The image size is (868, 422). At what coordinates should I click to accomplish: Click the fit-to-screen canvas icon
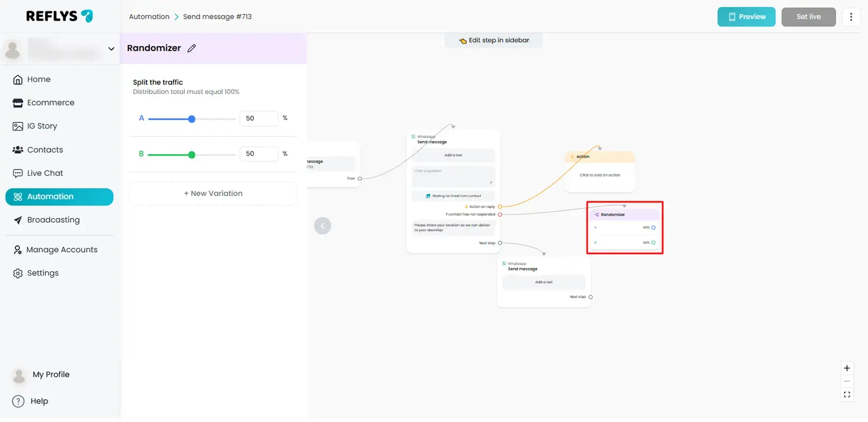[x=847, y=395]
